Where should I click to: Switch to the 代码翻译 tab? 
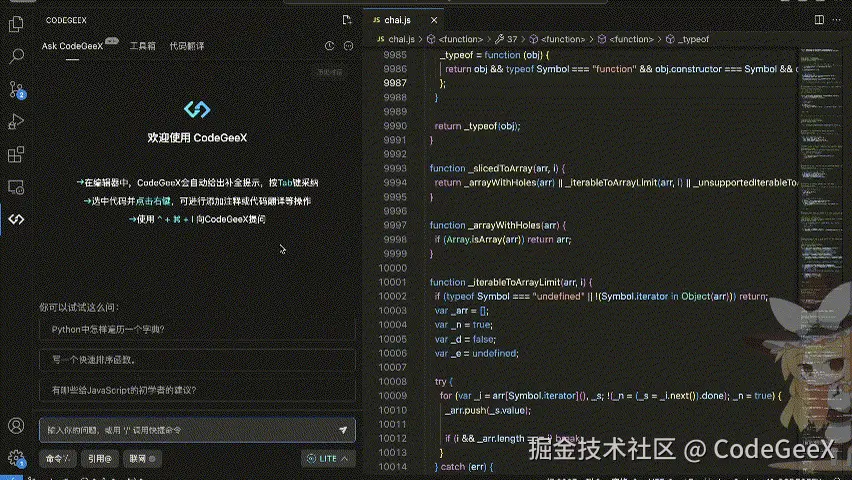pos(186,46)
